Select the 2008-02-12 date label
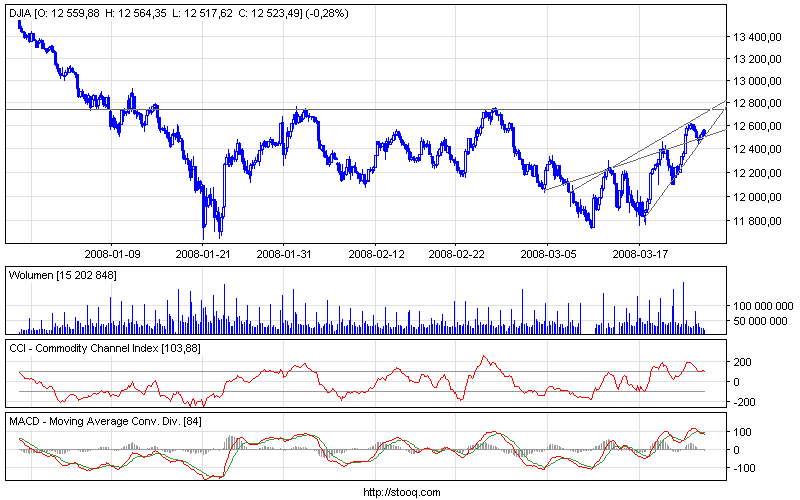The width and height of the screenshot is (800, 500). (376, 254)
